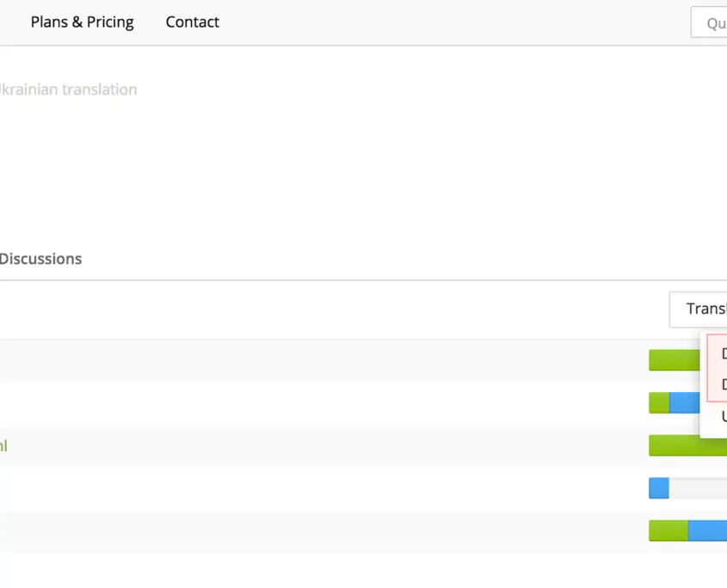The height and width of the screenshot is (588, 727).
Task: Go to the Contact page
Action: click(x=192, y=22)
